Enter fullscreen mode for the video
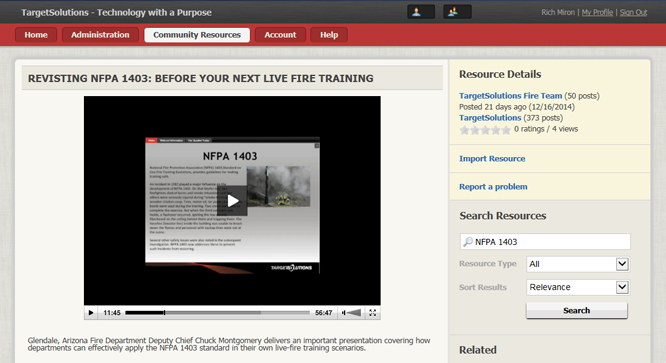 [x=373, y=313]
